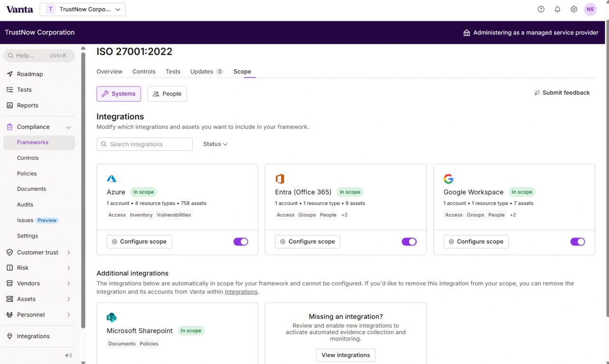Open the help question mark icon
This screenshot has height=364, width=609.
coord(541,10)
